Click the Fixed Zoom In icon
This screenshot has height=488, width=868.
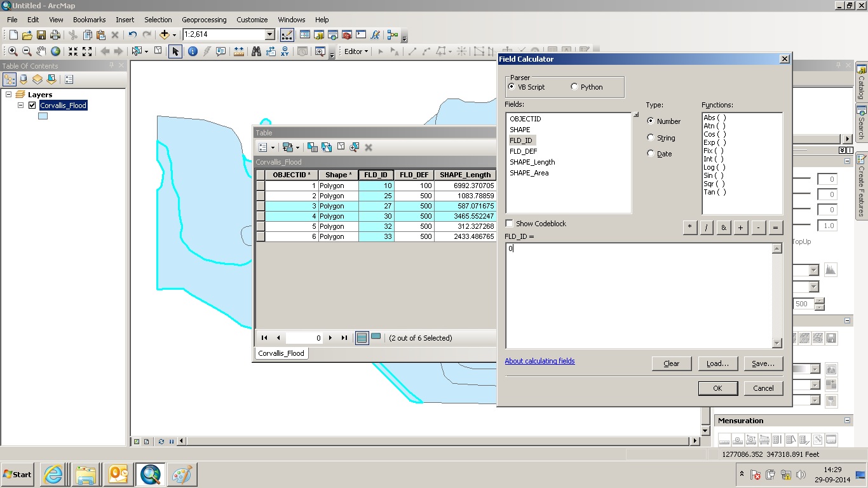pyautogui.click(x=73, y=51)
